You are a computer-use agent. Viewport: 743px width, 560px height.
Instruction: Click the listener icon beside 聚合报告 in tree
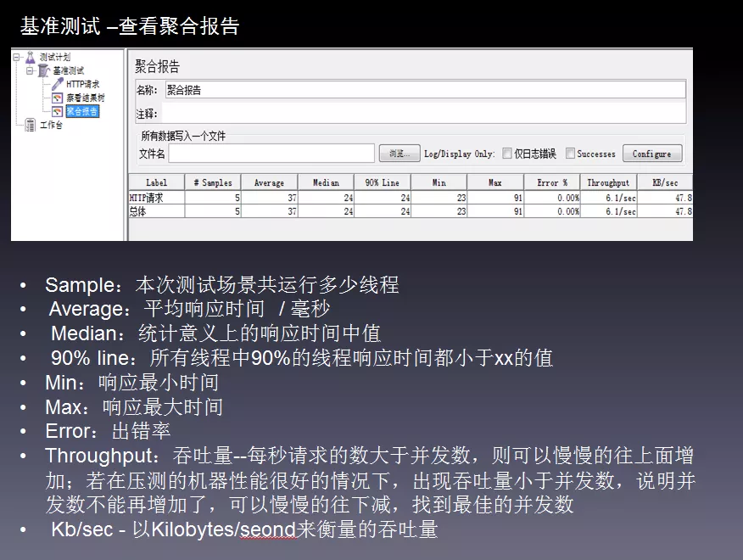pyautogui.click(x=58, y=111)
